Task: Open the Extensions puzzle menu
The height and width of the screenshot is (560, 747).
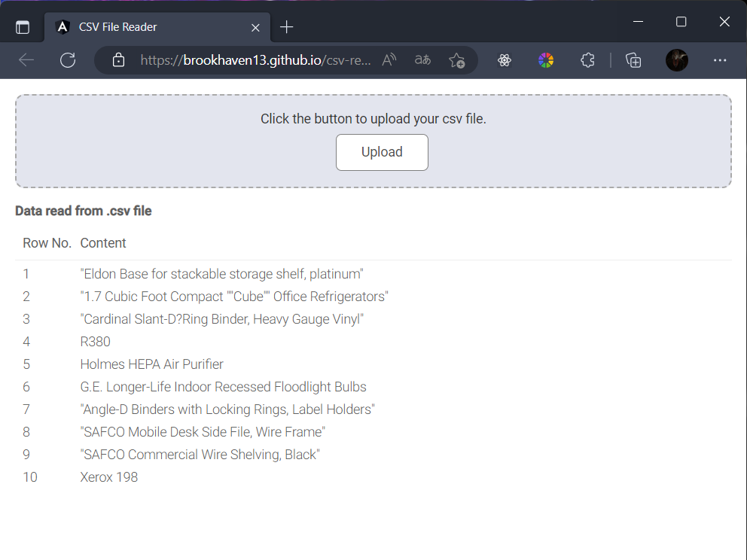Action: click(587, 60)
